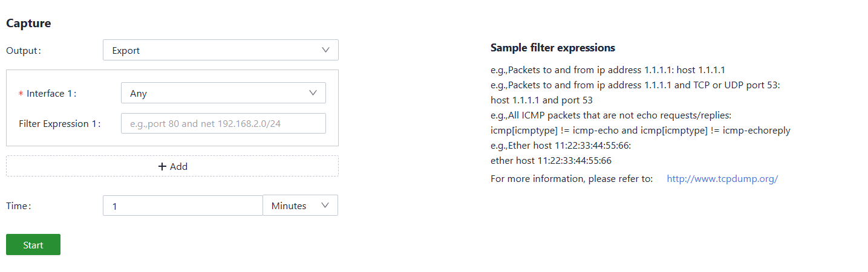Click the Interface 1 label
This screenshot has width=868, height=272.
pos(51,94)
